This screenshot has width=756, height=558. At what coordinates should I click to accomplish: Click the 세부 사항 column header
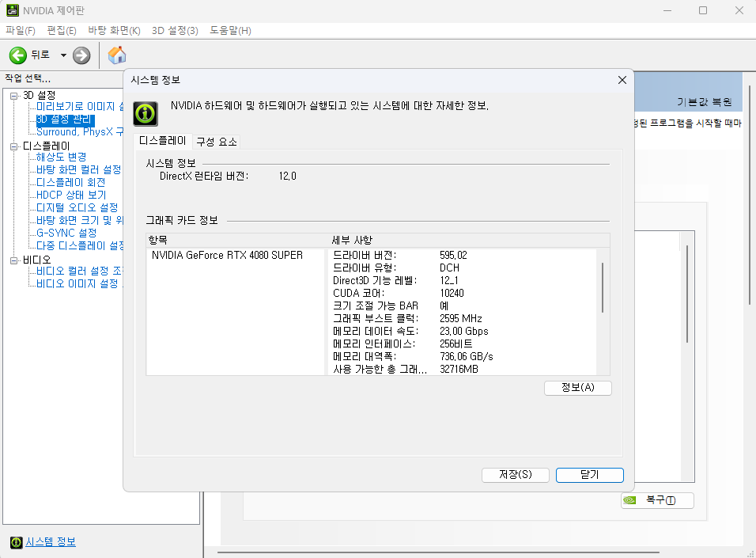pos(352,240)
